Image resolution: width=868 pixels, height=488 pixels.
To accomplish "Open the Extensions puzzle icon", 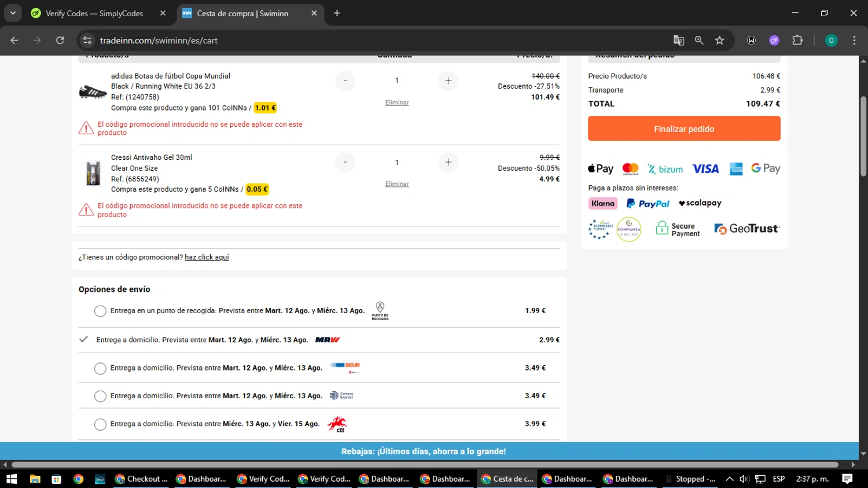I will [x=797, y=41].
